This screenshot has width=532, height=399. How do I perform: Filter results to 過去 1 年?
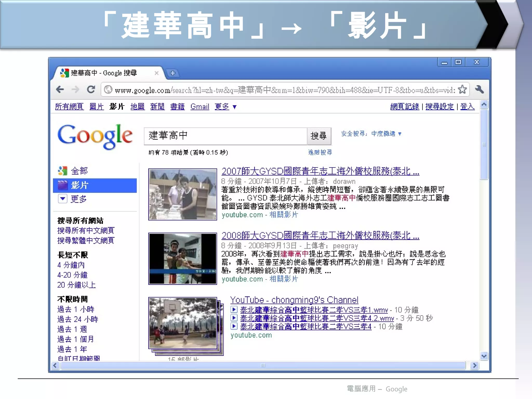[x=72, y=349]
